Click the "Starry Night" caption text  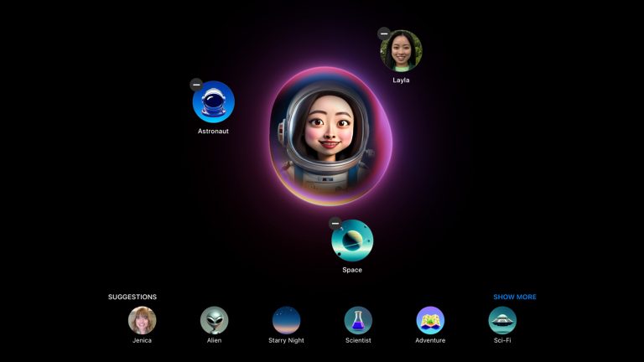(x=286, y=340)
